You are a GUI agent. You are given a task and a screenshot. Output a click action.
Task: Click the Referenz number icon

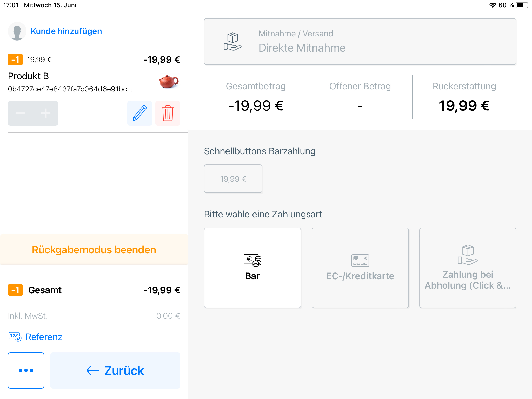pyautogui.click(x=15, y=337)
